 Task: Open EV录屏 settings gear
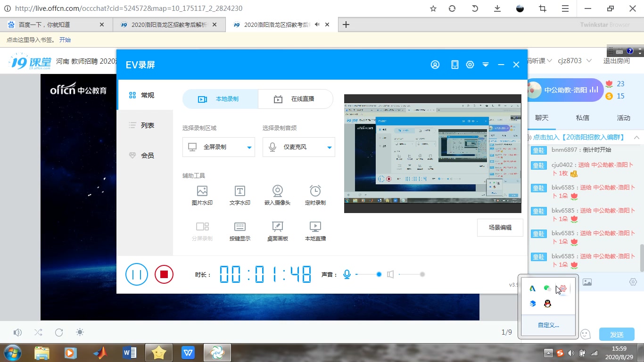[470, 65]
